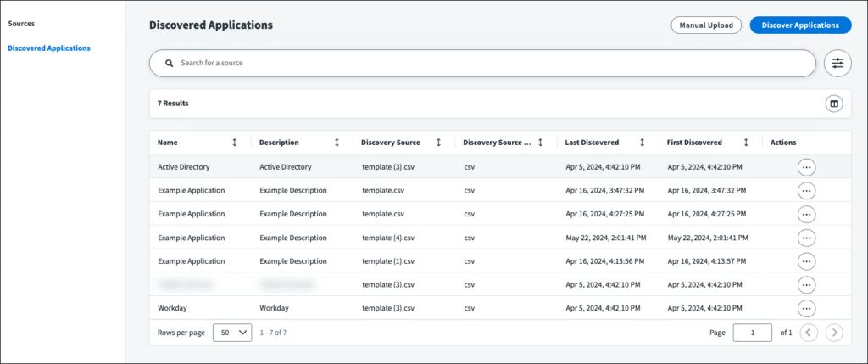The image size is (868, 364).
Task: Sort by Name column arrow icon
Action: [235, 143]
